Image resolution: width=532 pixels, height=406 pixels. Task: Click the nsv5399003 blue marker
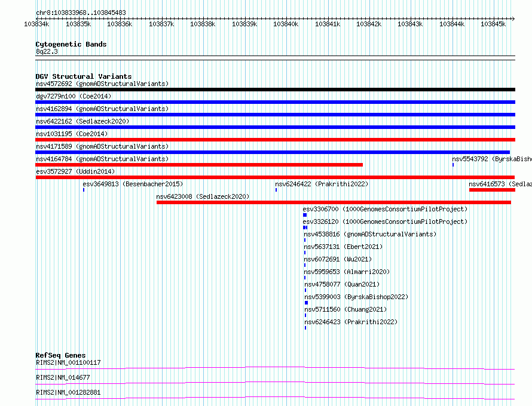click(307, 303)
